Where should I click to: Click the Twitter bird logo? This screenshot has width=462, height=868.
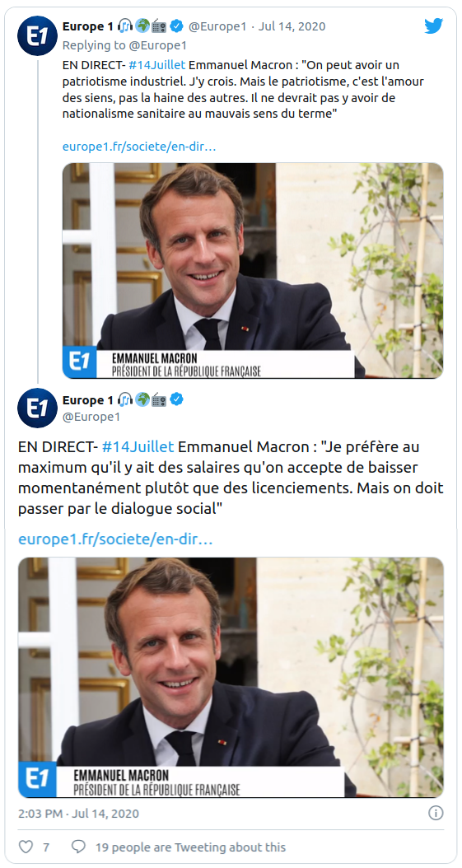(433, 26)
